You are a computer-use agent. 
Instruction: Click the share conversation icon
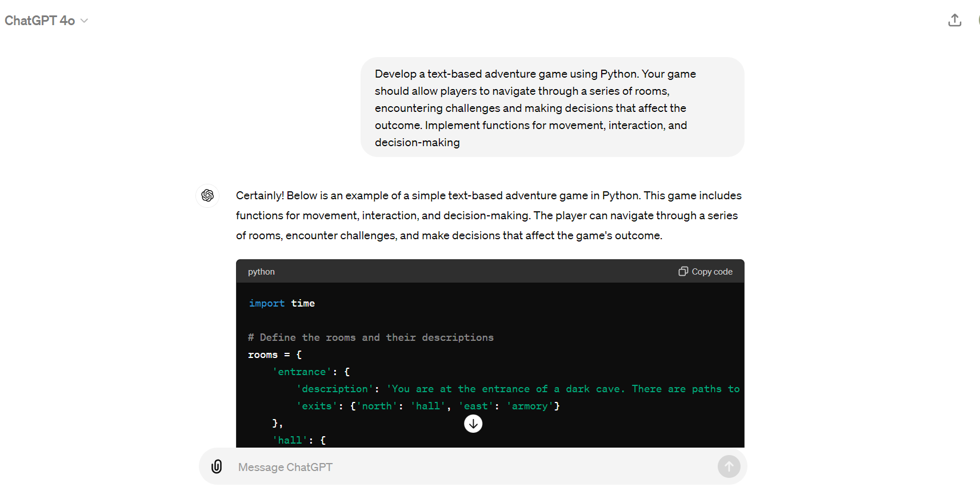(x=954, y=21)
